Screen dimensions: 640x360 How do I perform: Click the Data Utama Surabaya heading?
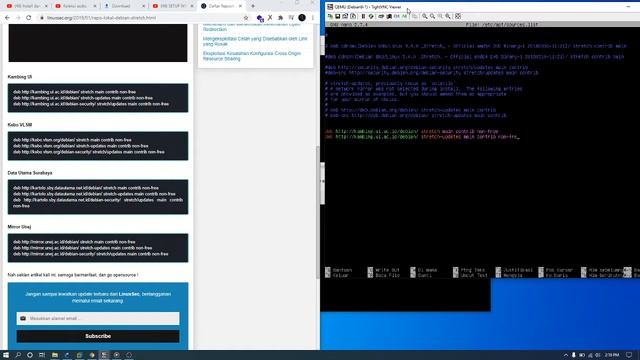pyautogui.click(x=30, y=173)
